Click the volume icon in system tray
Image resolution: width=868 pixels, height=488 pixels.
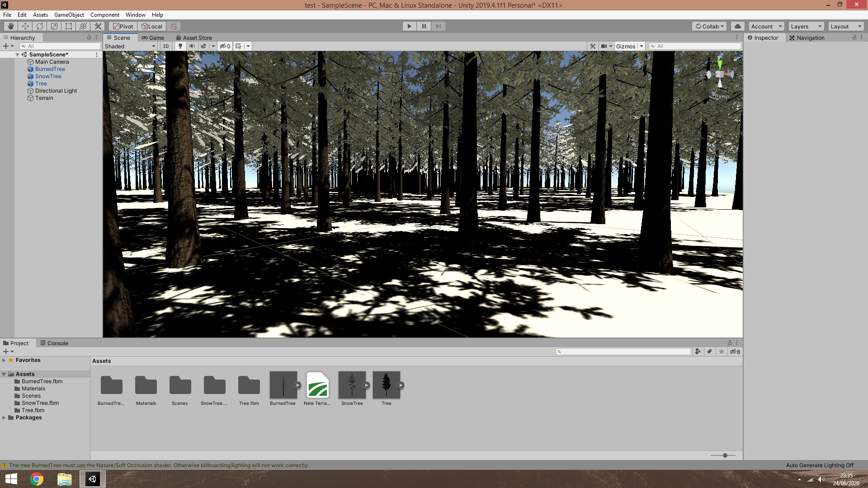(821, 479)
